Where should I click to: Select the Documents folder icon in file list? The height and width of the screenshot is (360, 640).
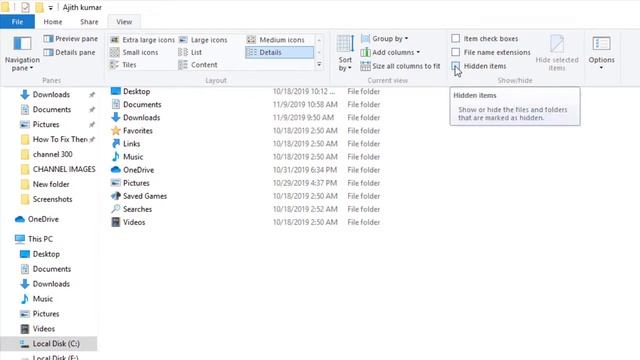[116, 104]
